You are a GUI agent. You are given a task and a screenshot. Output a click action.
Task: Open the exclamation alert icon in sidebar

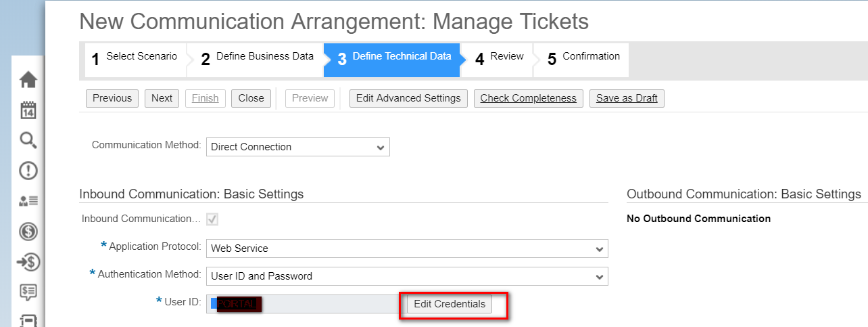(x=28, y=171)
